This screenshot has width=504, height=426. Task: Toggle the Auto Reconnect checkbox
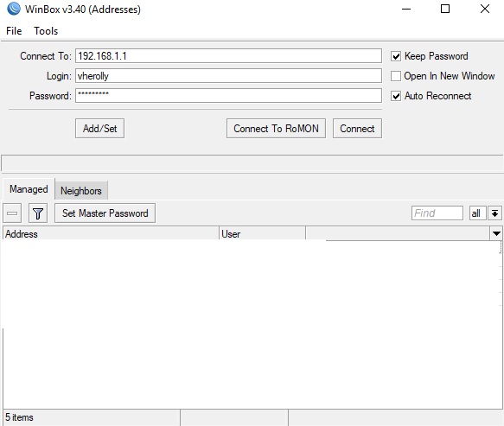click(x=396, y=96)
